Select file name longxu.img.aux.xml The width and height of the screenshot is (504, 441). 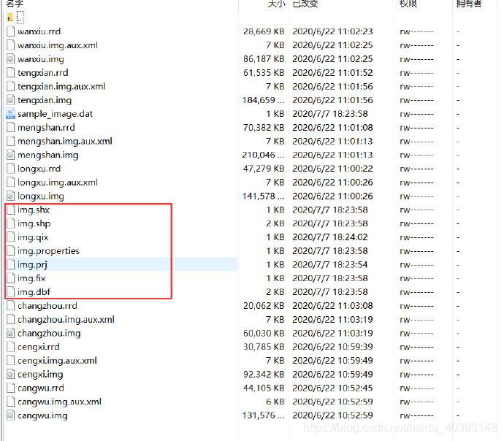[x=58, y=183]
